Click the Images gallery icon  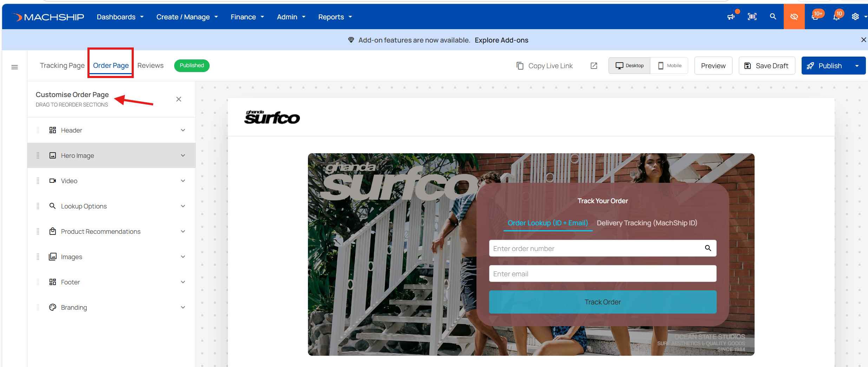(x=53, y=257)
